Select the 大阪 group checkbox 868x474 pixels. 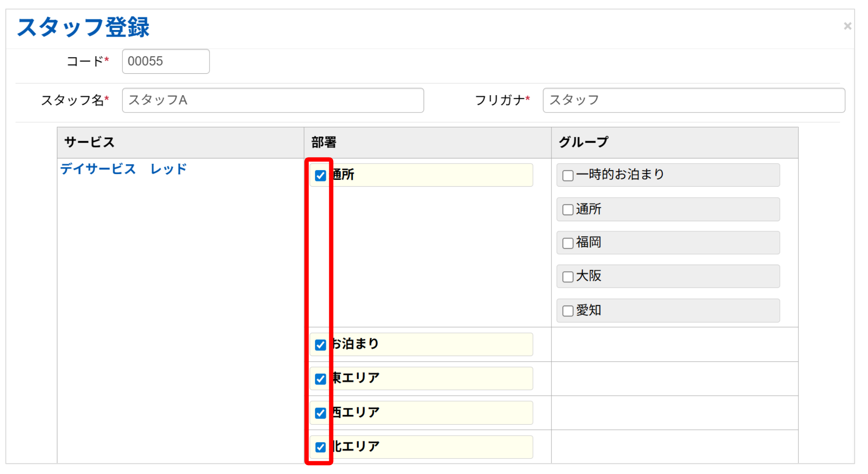pyautogui.click(x=568, y=277)
